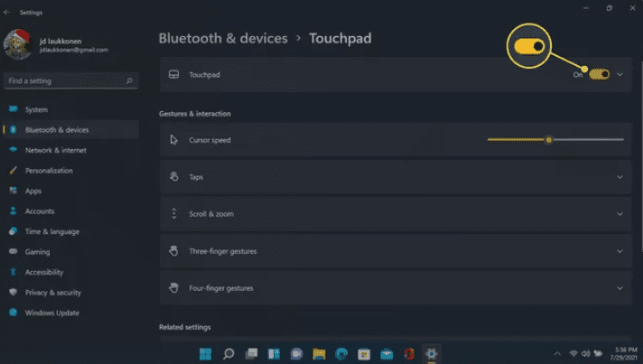643x364 pixels.
Task: Open Network & internet settings category
Action: pyautogui.click(x=56, y=150)
